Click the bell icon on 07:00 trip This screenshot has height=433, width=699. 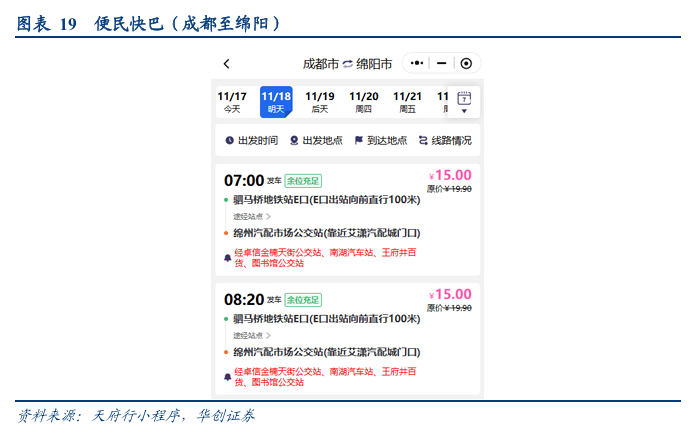[227, 257]
